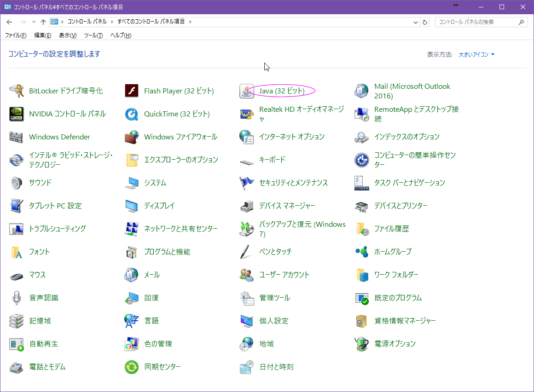
Task: Click the プログラムと機能 link
Action: pyautogui.click(x=167, y=252)
